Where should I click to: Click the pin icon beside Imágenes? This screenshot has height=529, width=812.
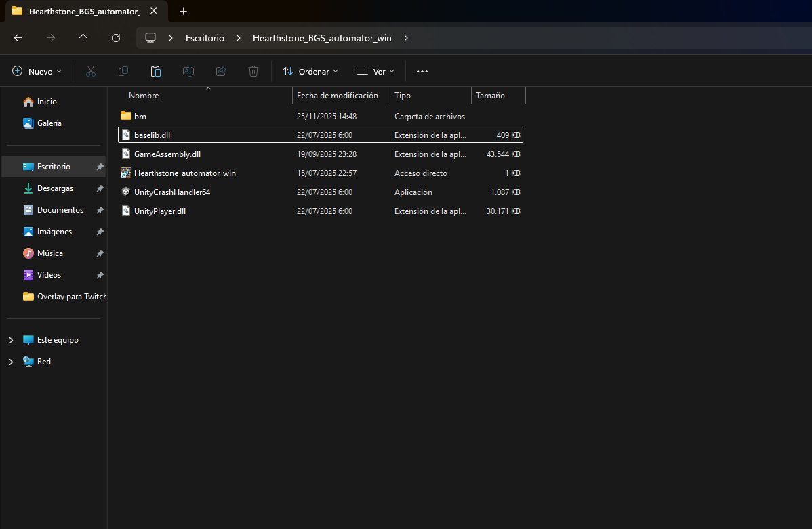tap(100, 232)
